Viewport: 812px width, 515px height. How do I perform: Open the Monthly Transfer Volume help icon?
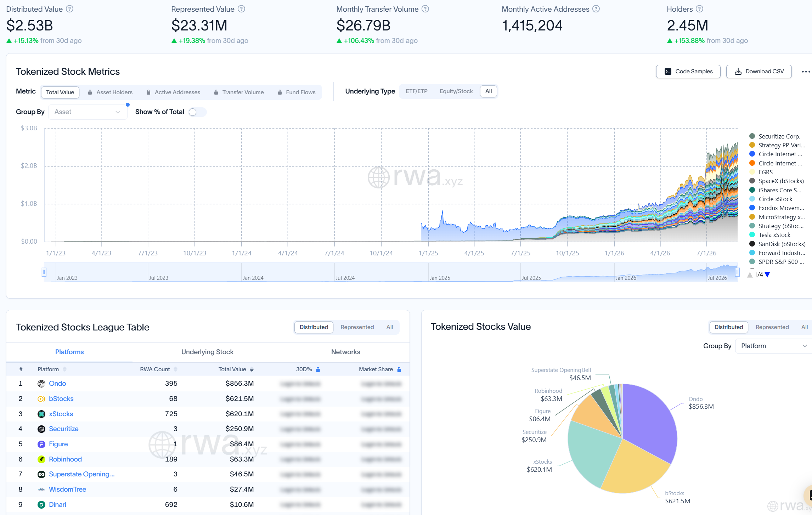pos(425,9)
